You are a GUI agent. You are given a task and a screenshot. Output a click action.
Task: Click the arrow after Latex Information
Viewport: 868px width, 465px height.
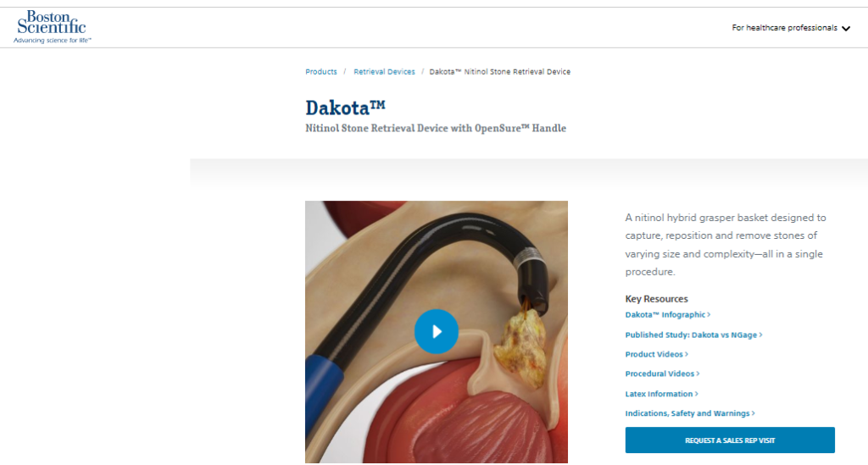[x=697, y=394]
